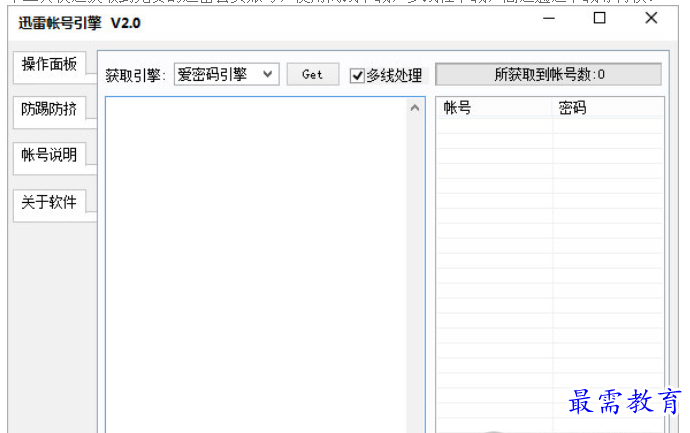Click the text area scroll up arrow
690x433 pixels.
(x=415, y=108)
